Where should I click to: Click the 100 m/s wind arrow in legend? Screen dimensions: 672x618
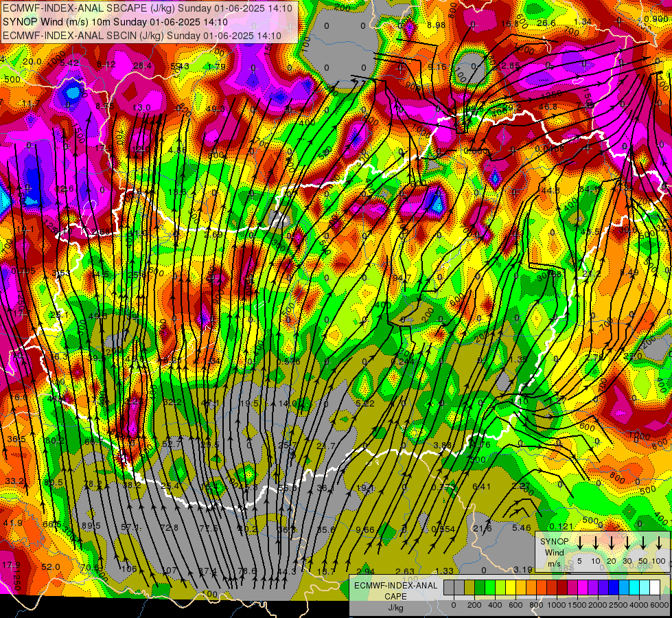tap(659, 543)
